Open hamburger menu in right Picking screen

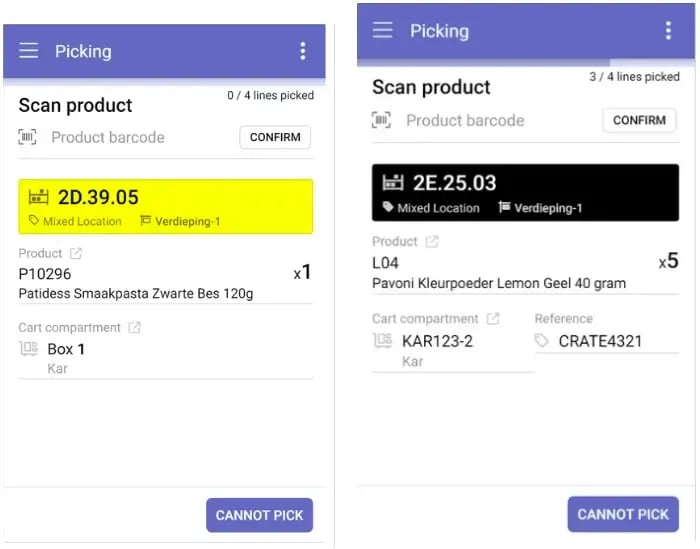click(383, 30)
